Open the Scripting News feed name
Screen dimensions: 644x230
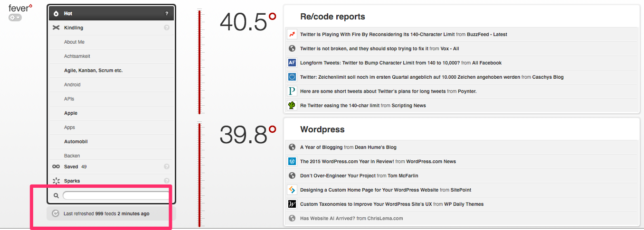click(x=408, y=106)
